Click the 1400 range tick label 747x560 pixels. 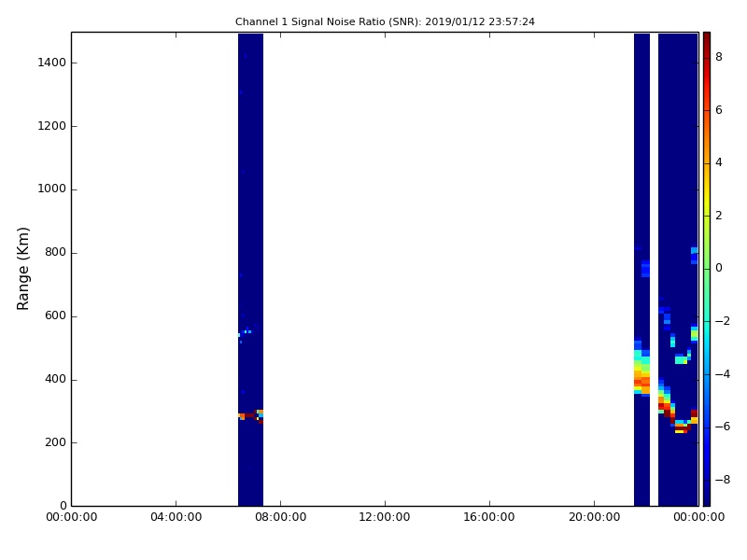click(52, 63)
